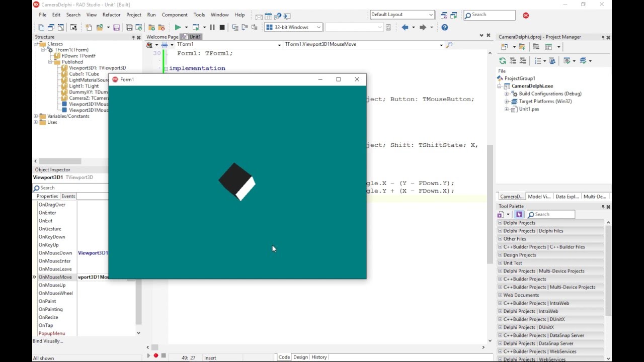Image resolution: width=644 pixels, height=362 pixels.
Task: Open the Project menu
Action: (x=133, y=15)
